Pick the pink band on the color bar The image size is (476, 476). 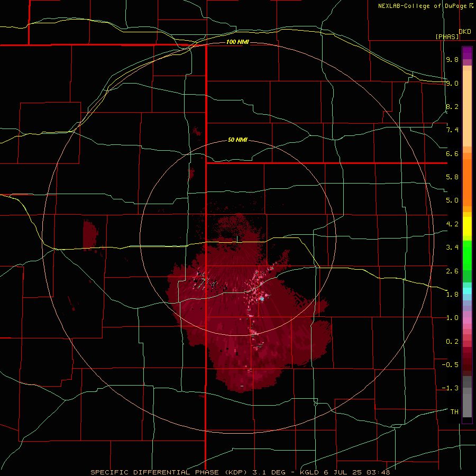[467, 321]
